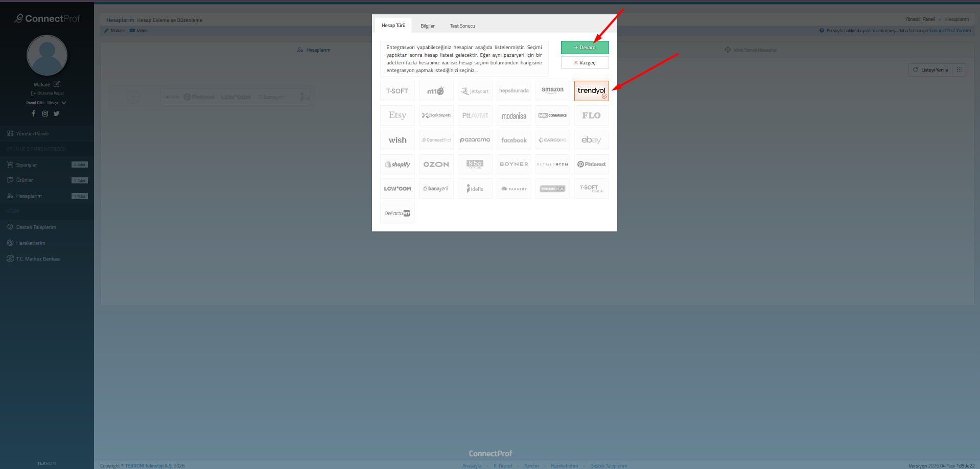This screenshot has width=980, height=469.
Task: Click Listeyi Yenile to refresh list
Action: [930, 70]
